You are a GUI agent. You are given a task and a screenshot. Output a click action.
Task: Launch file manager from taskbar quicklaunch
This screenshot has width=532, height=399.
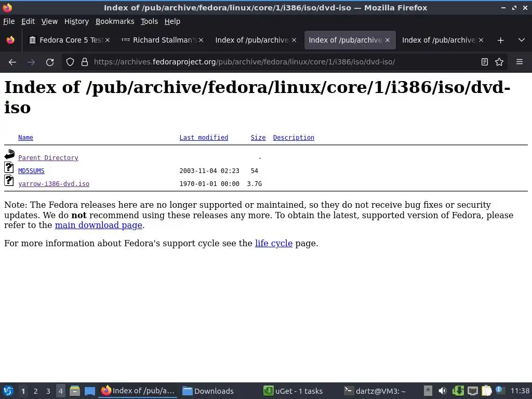(75, 391)
